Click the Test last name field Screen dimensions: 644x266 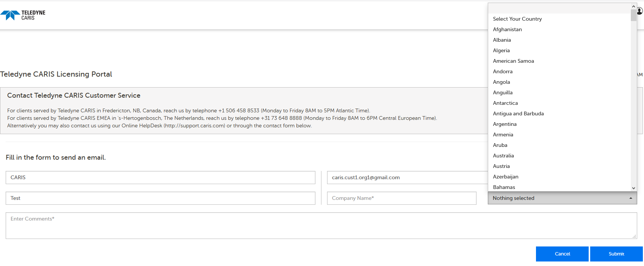[x=160, y=198]
